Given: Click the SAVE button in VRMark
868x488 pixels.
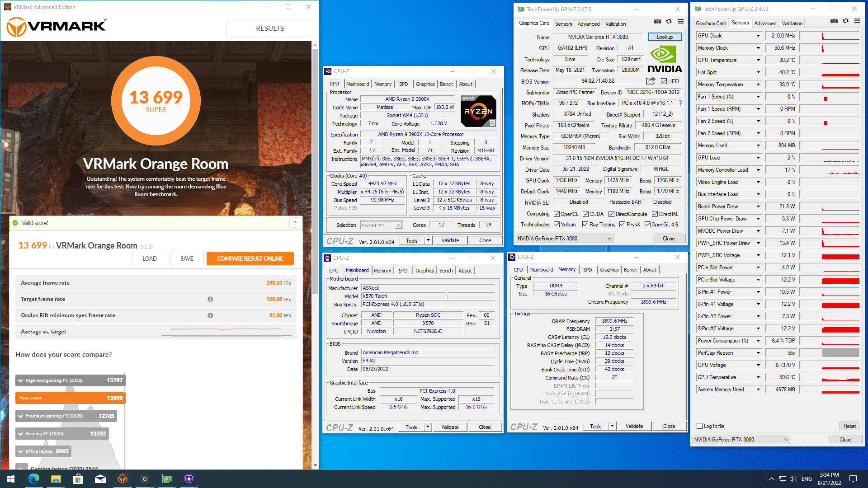Looking at the screenshot, I should pyautogui.click(x=187, y=258).
